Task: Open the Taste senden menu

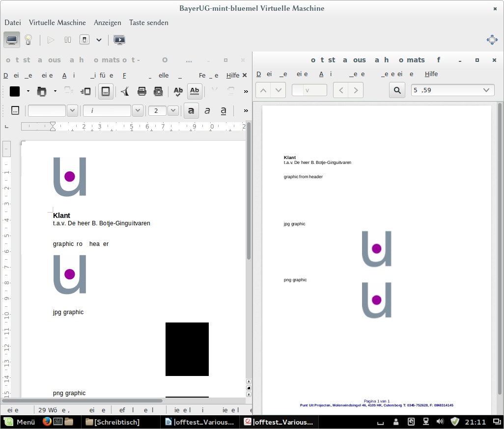Action: coord(149,23)
